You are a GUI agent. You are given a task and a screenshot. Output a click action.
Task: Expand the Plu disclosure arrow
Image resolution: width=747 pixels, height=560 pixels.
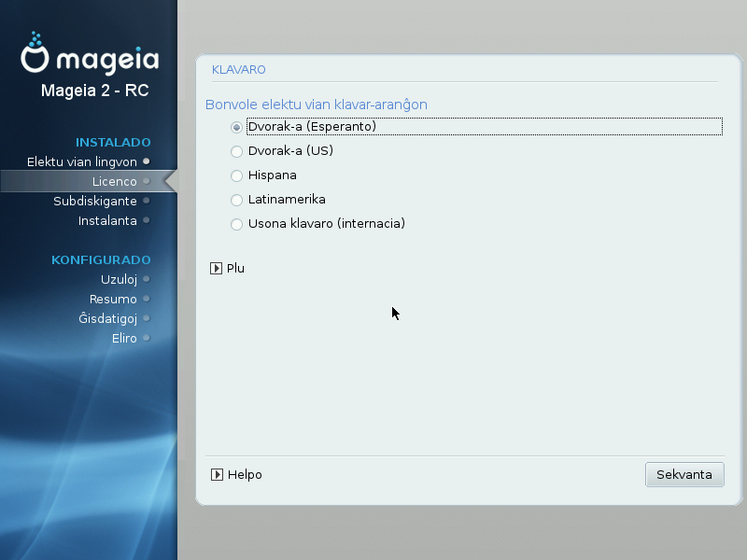click(216, 268)
